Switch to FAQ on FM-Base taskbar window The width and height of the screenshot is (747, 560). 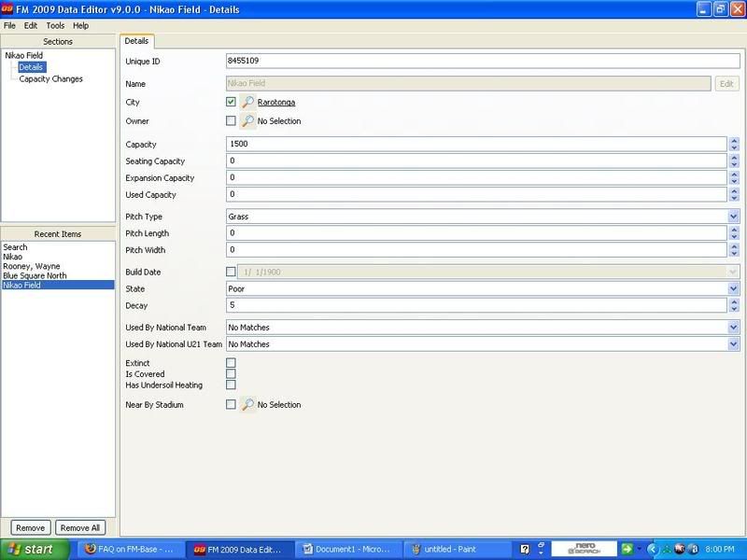(x=129, y=550)
